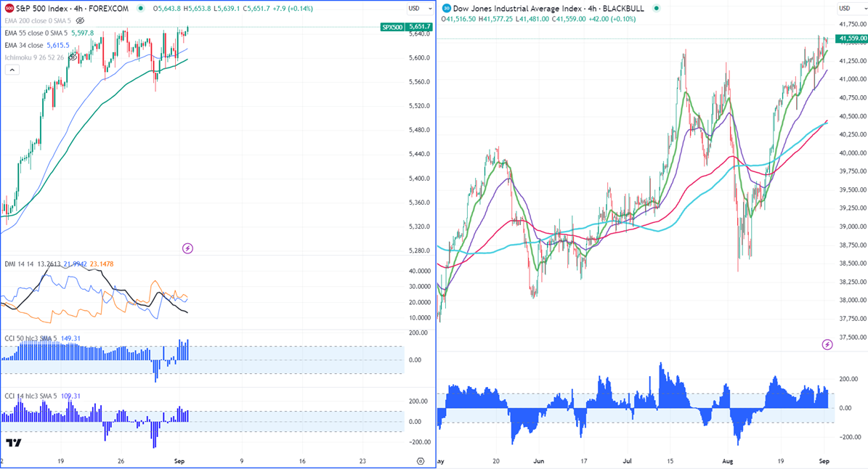Click the DMI value 23.1478

(101, 264)
